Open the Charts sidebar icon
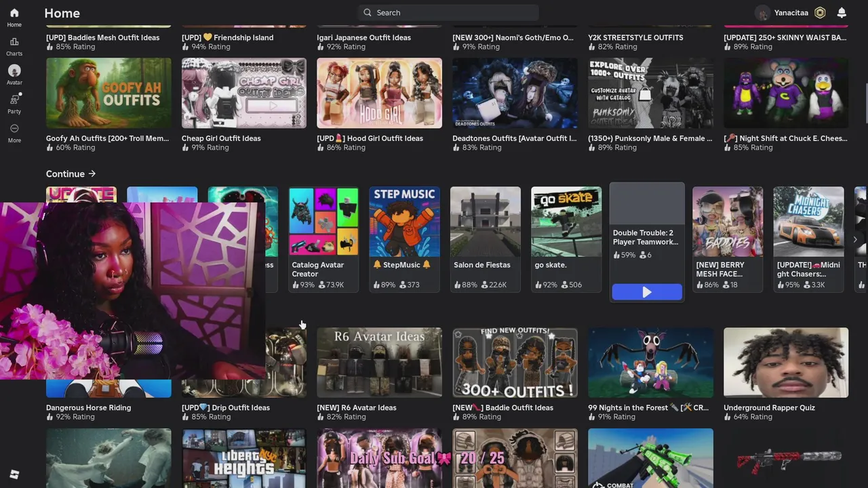Image resolution: width=868 pixels, height=488 pixels. coord(14,41)
